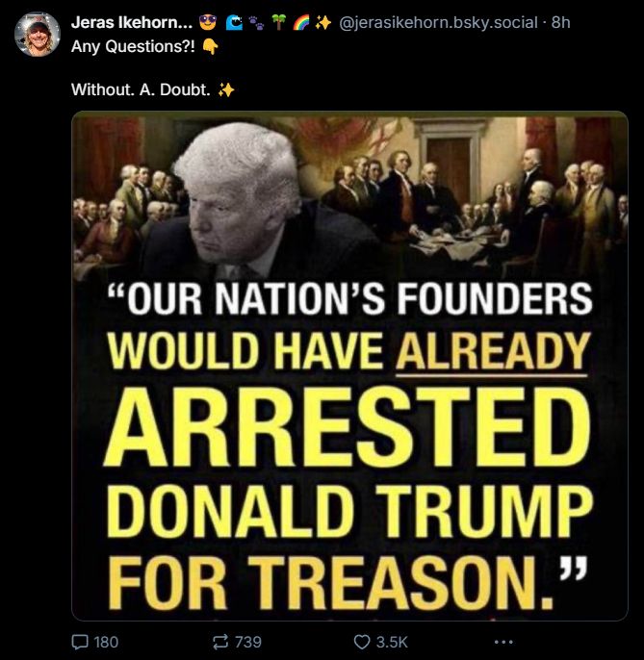644x660 pixels.
Task: Click the 'Without. A. Doubt.' text line
Action: [x=141, y=89]
